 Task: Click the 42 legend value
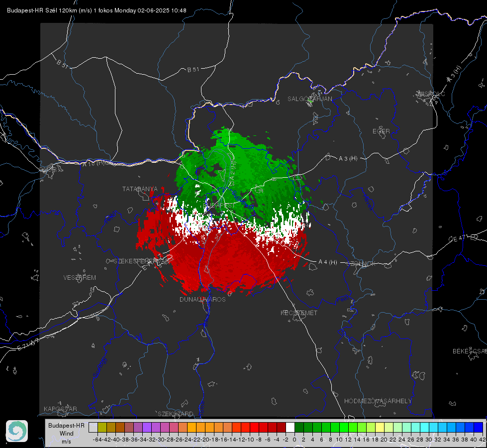coord(483,440)
